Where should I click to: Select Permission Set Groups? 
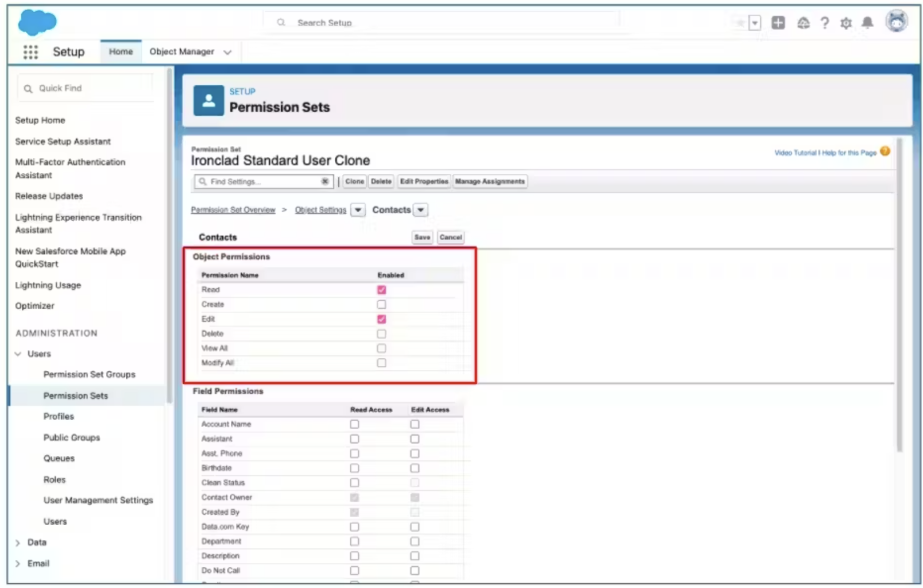[89, 375]
